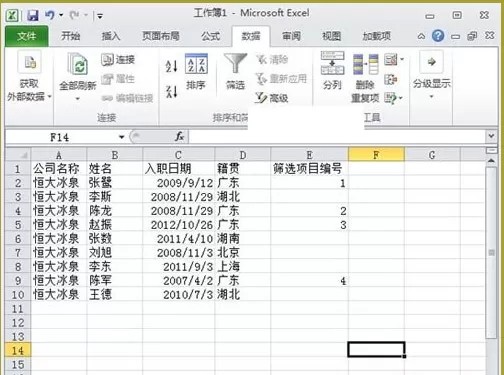Select highlighted column F header
This screenshot has width=504, height=375.
(376, 155)
